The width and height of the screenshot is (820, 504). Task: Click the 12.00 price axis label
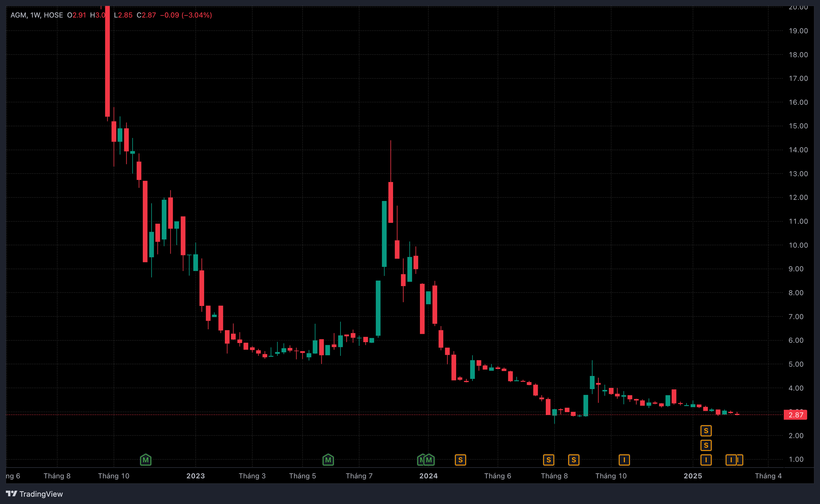pos(798,197)
